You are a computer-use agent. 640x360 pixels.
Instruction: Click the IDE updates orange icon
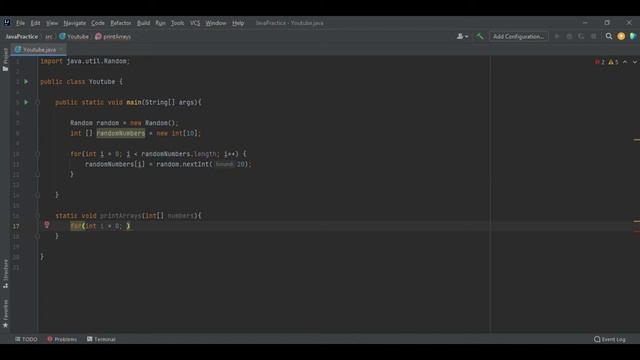(621, 37)
